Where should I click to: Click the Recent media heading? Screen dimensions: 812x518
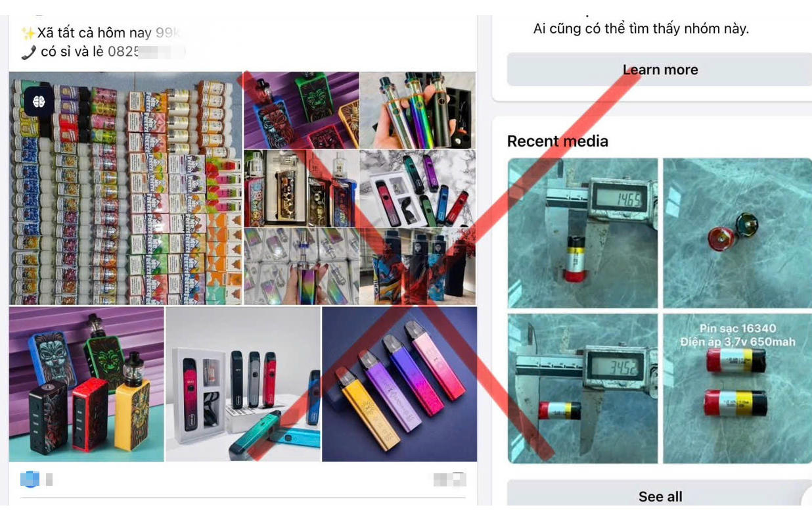[558, 141]
